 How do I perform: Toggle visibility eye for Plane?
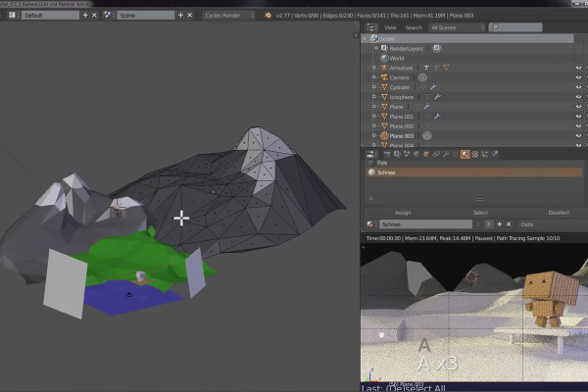(578, 107)
